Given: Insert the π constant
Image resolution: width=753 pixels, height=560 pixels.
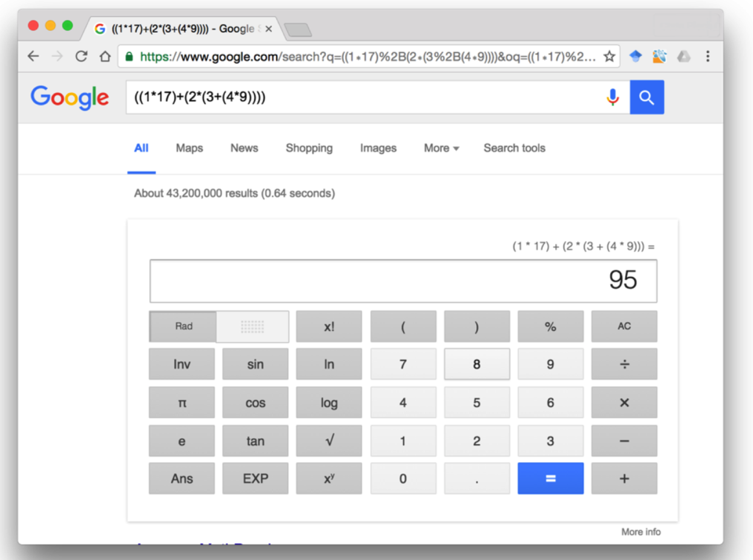Looking at the screenshot, I should point(182,402).
